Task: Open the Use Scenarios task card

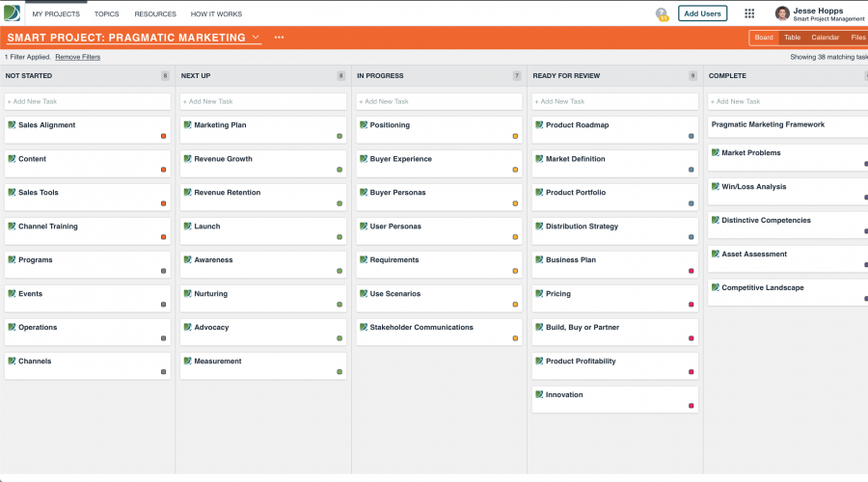Action: [439, 298]
